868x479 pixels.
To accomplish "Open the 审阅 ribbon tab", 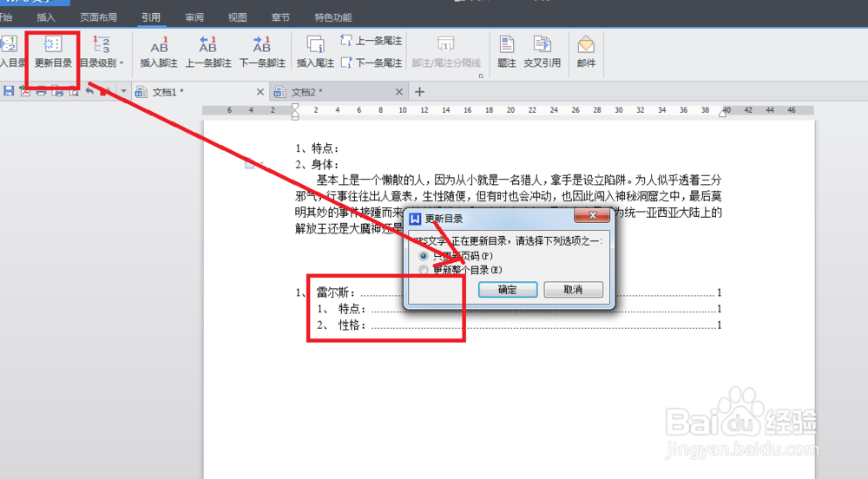I will click(194, 17).
